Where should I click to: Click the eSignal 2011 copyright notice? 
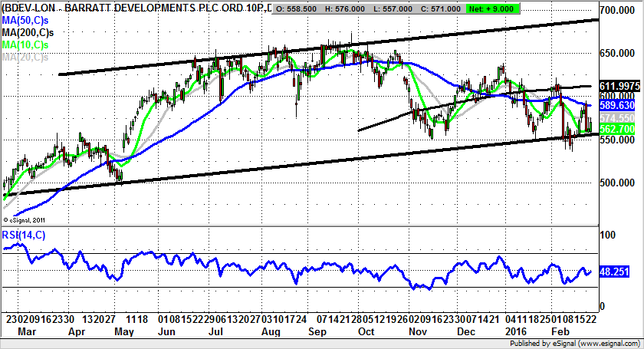(26, 219)
